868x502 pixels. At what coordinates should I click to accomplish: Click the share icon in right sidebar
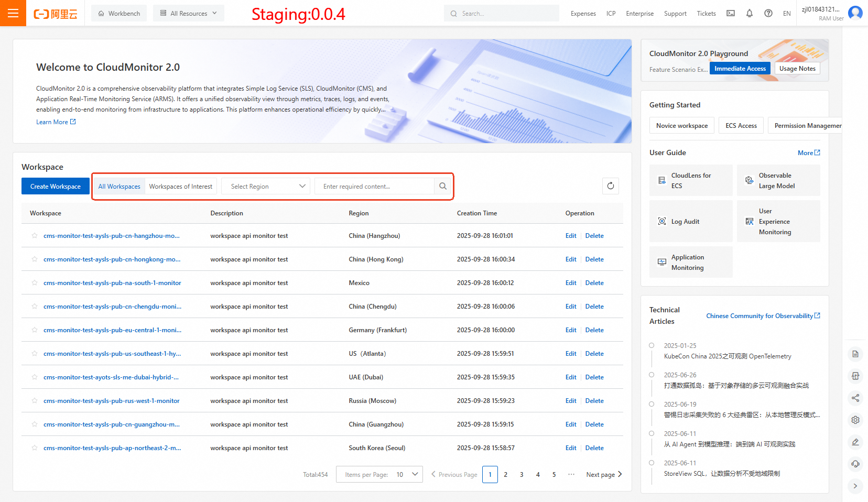click(x=855, y=398)
